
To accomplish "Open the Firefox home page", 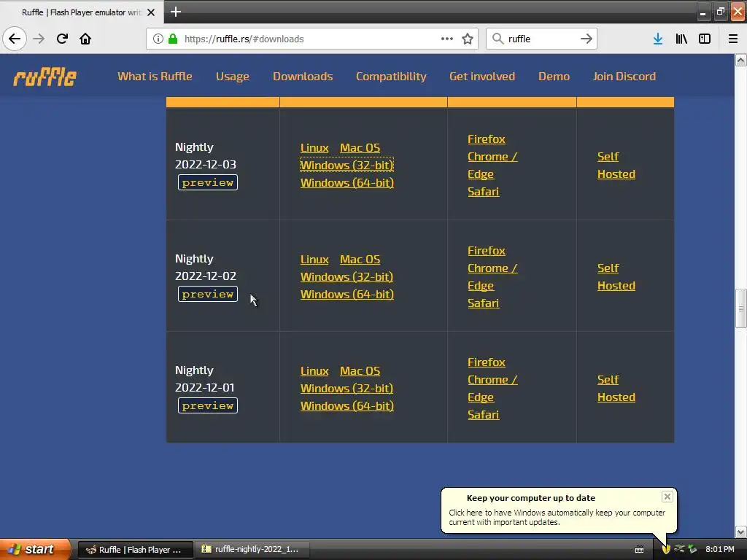I will (x=85, y=39).
